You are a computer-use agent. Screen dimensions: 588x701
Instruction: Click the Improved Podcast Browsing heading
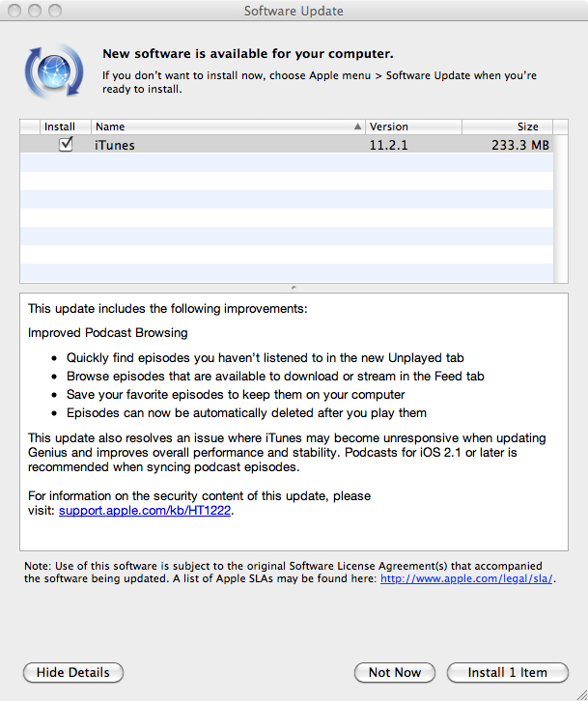point(108,333)
